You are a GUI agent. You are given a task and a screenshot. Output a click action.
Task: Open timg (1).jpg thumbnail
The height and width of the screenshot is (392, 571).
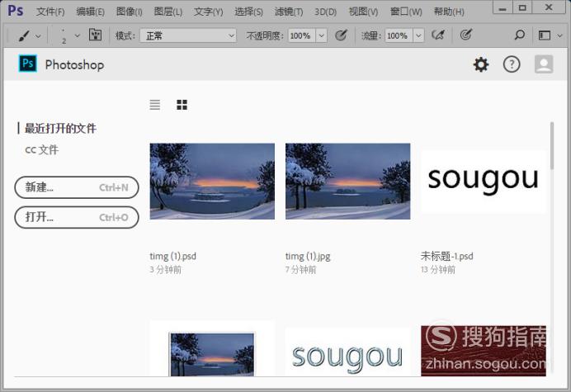(x=347, y=181)
